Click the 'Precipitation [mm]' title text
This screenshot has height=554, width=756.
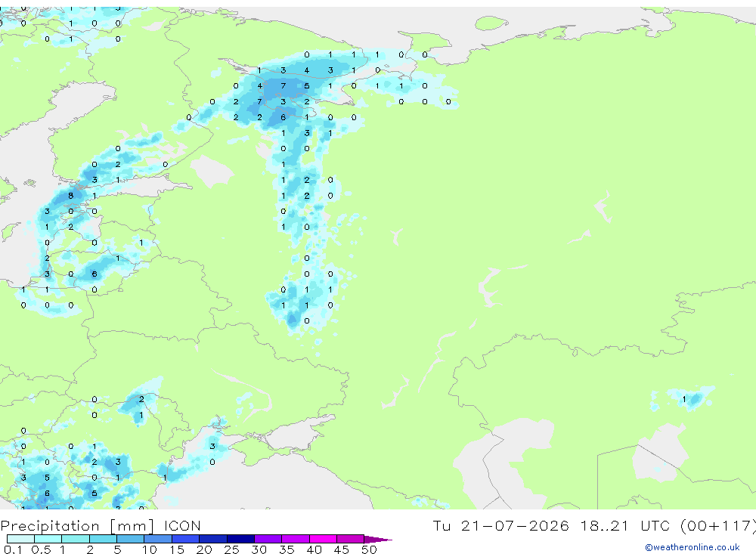tap(77, 526)
